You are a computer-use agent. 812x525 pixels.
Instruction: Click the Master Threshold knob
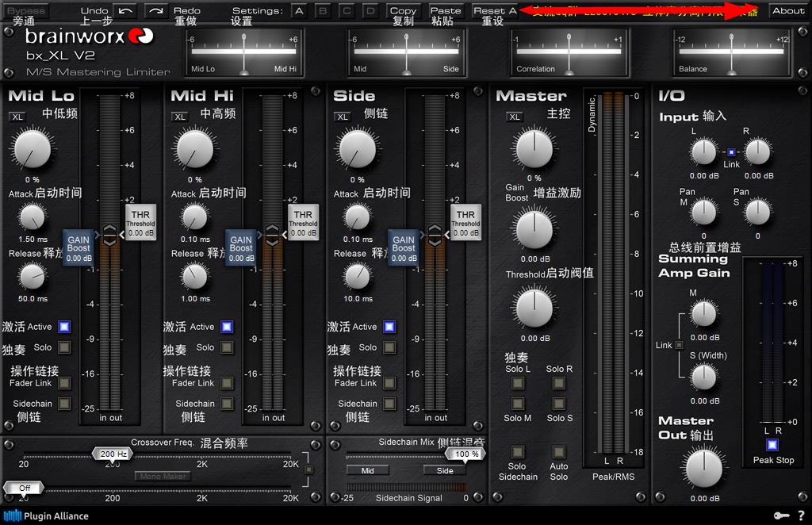click(x=534, y=308)
